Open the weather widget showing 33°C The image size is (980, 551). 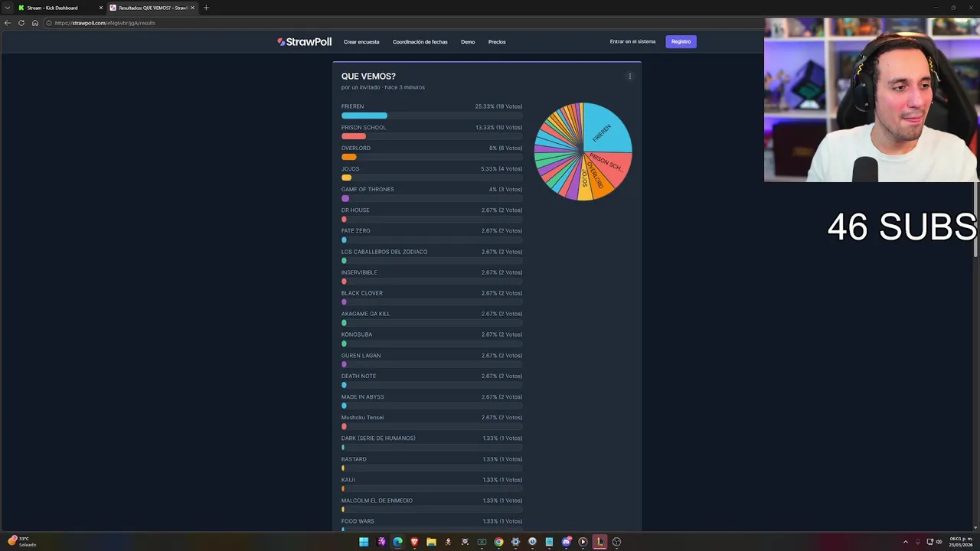coord(21,541)
